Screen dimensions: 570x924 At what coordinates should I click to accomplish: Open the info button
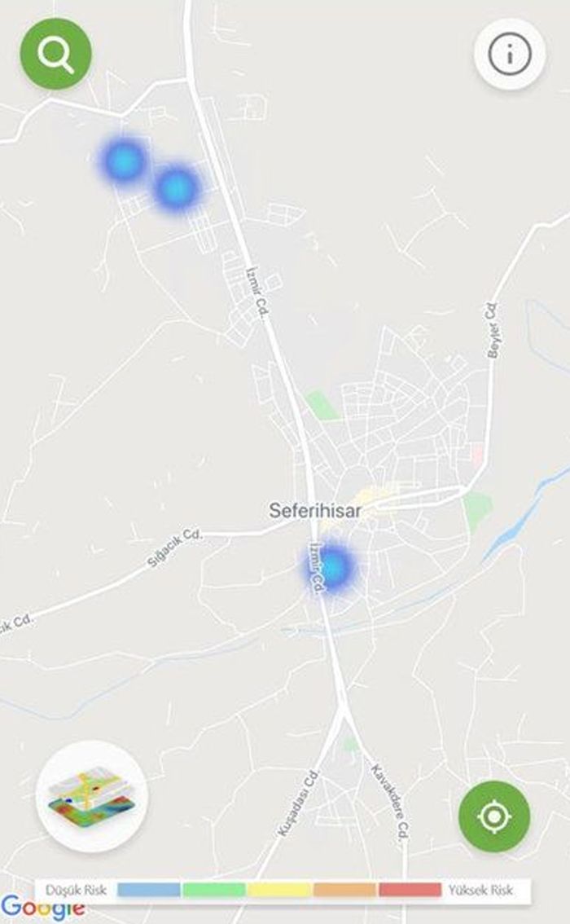[x=510, y=54]
